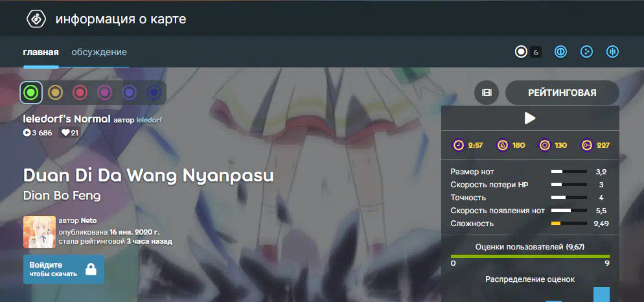
Task: Click the lock icon on download button
Action: 91,269
